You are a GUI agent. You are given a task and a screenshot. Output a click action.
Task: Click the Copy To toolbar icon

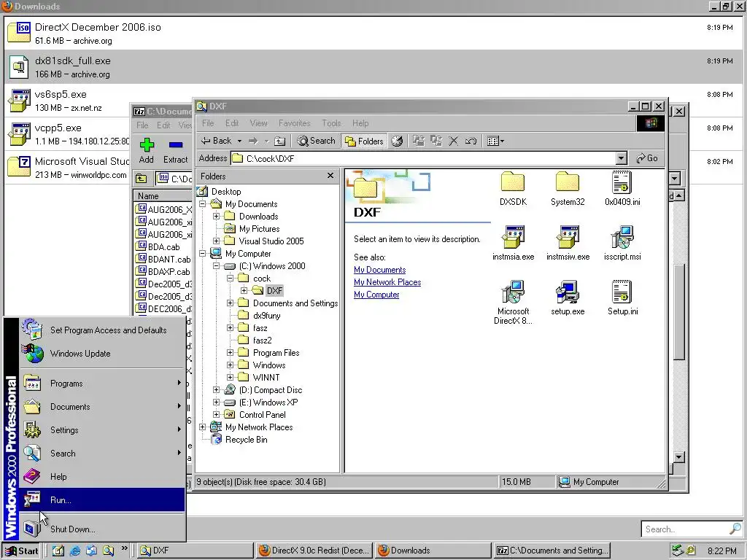pyautogui.click(x=436, y=141)
